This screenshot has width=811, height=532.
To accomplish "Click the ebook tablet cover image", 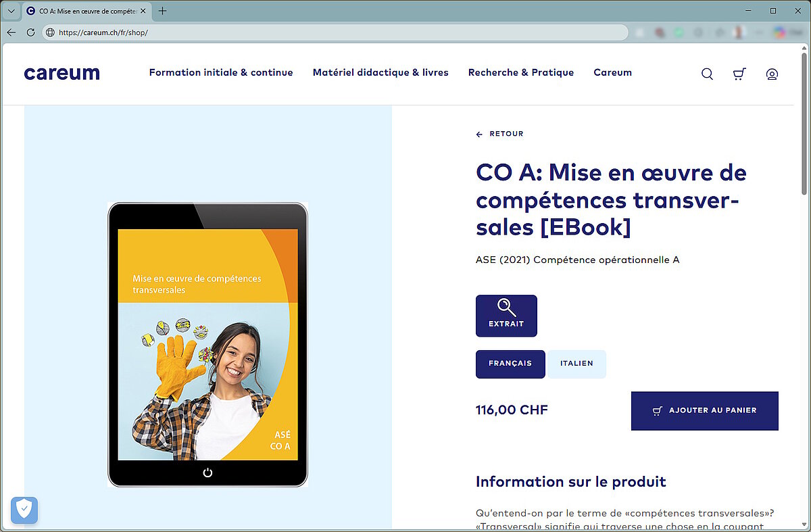I will click(x=207, y=345).
